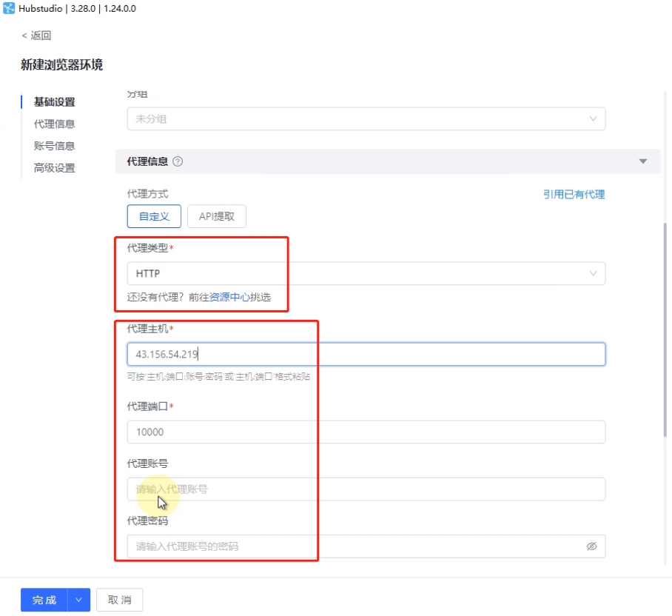Jump to 代理信息 sidebar section
Image resolution: width=672 pixels, height=616 pixels.
tap(54, 124)
